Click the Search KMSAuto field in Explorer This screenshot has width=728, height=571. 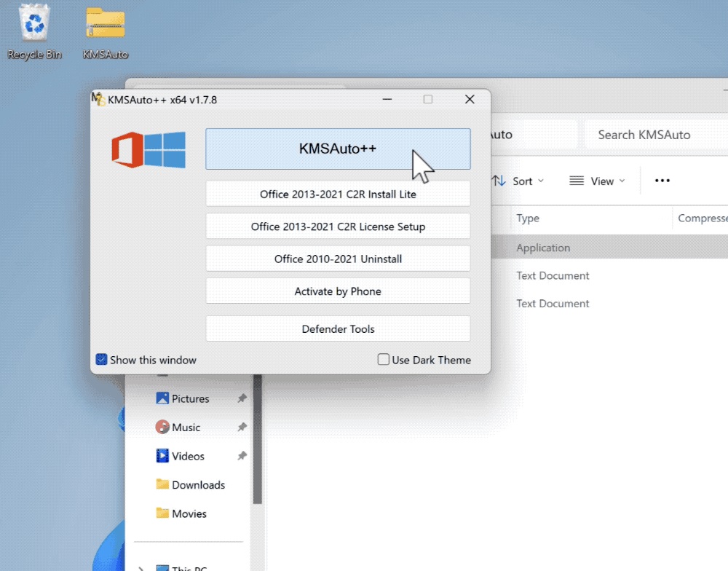tap(657, 135)
